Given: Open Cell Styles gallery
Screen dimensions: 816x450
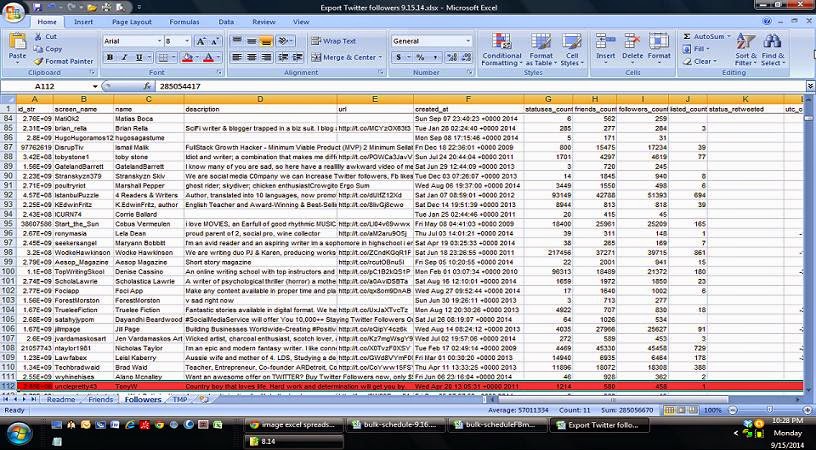Looking at the screenshot, I should coord(572,50).
